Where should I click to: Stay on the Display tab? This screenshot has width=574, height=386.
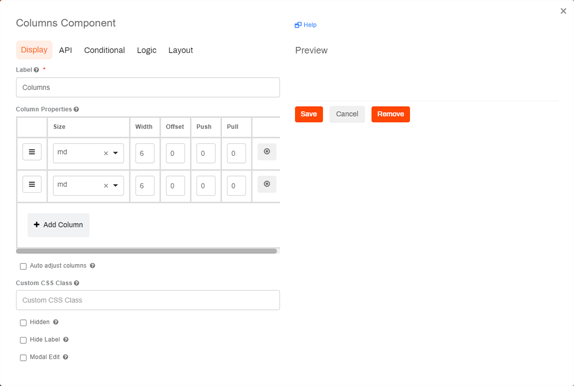[x=34, y=50]
